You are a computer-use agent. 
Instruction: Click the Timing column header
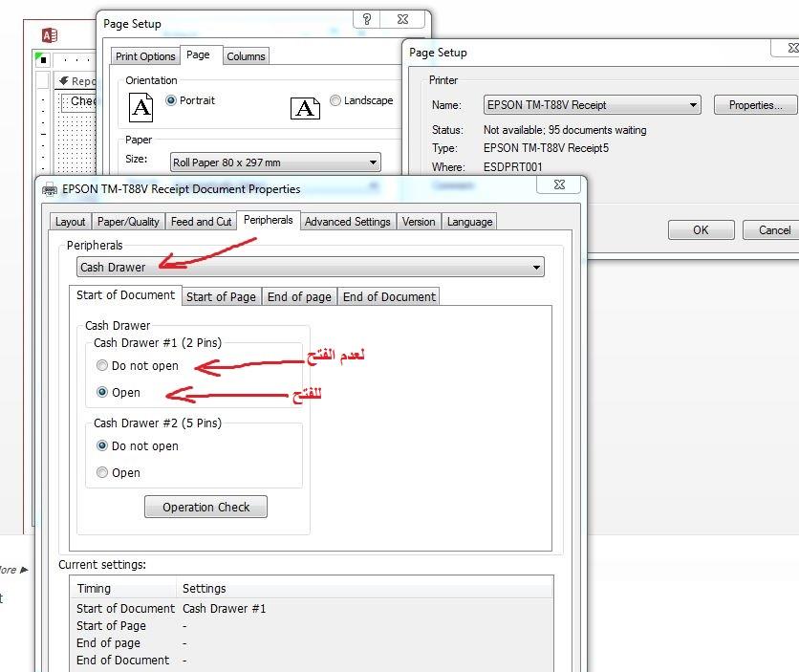124,589
